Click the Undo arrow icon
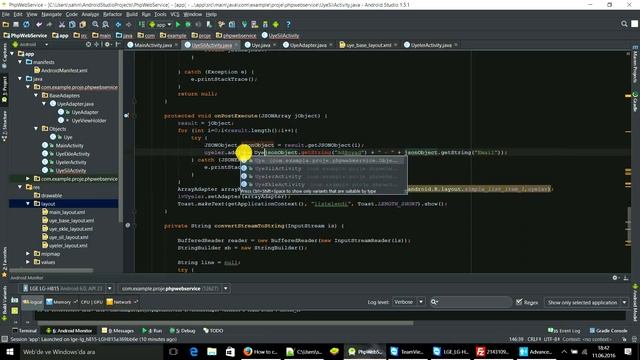This screenshot has width=640, height=360. pyautogui.click(x=39, y=24)
